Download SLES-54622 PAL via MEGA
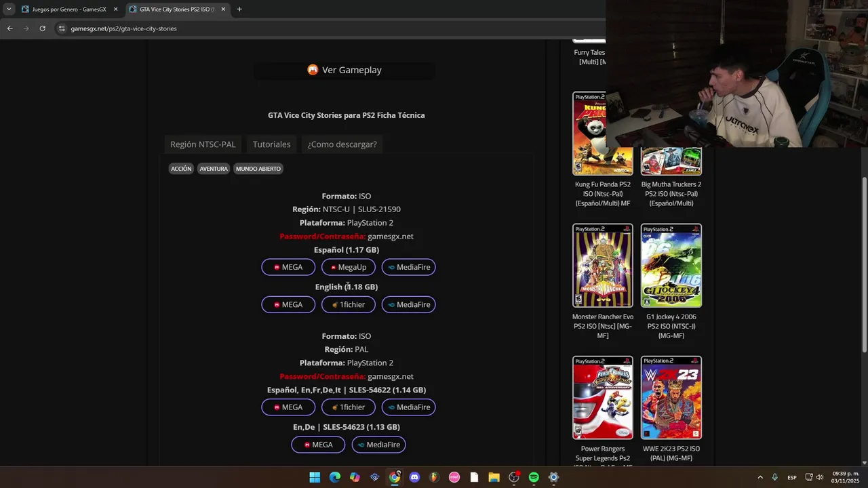Image resolution: width=868 pixels, height=488 pixels. (x=288, y=407)
